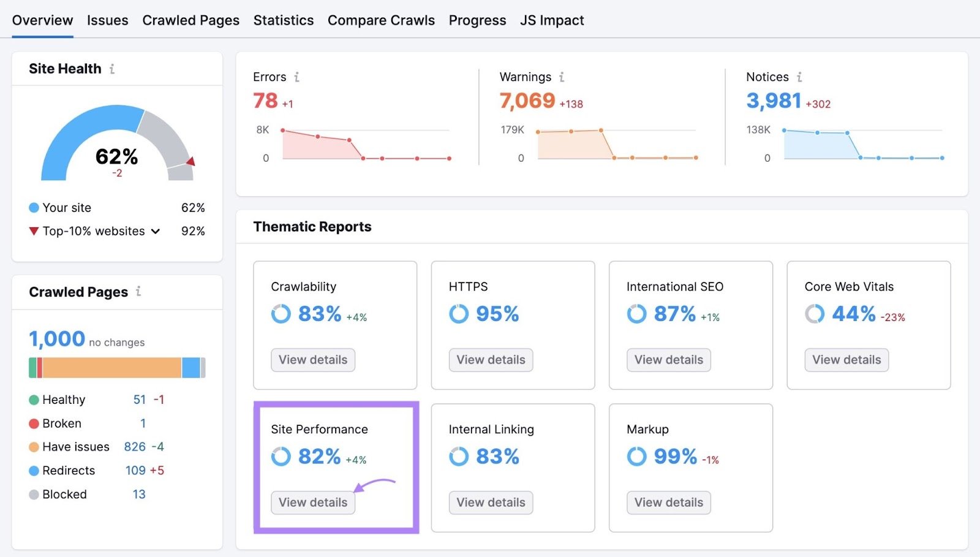
Task: Click the Core Web Vitals progress ring
Action: (x=815, y=314)
